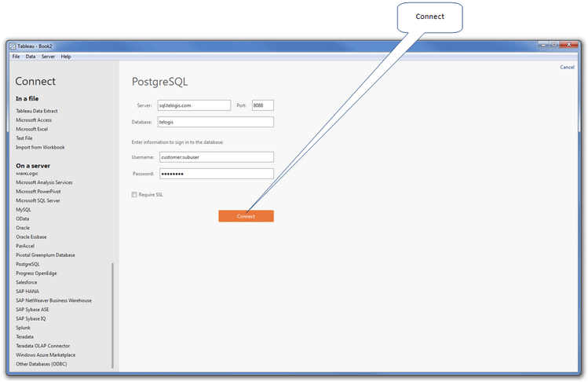Select Microsoft Analysis Services
The width and height of the screenshot is (588, 382).
point(44,182)
